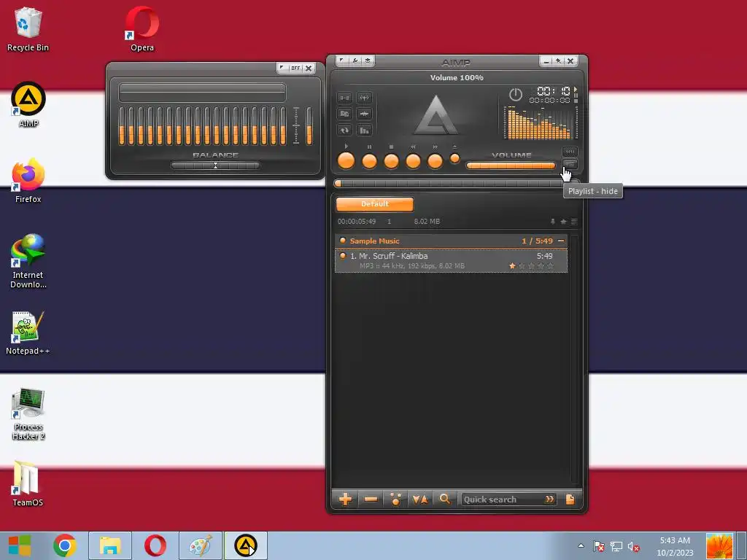Adjust the first equalizer band slider
This screenshot has height=560, width=747.
(x=122, y=126)
